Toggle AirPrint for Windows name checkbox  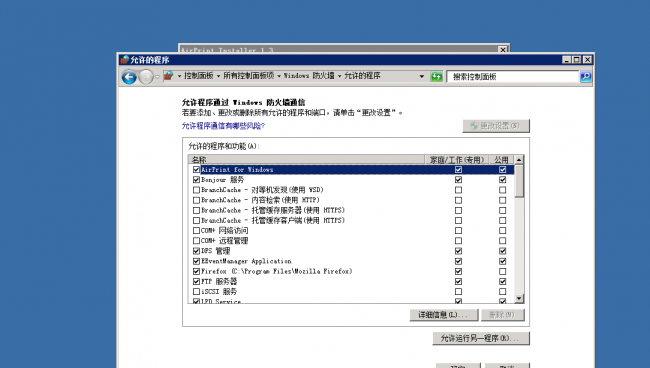click(196, 169)
